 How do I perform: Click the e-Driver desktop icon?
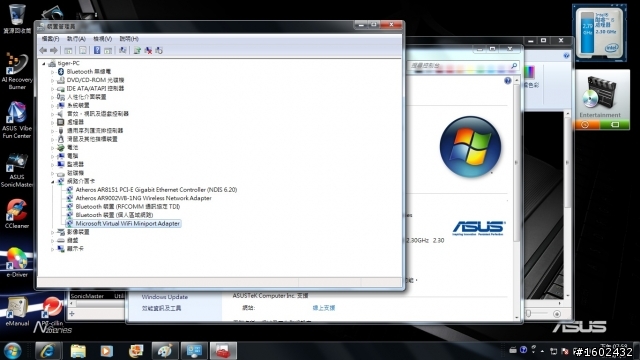[x=17, y=262]
